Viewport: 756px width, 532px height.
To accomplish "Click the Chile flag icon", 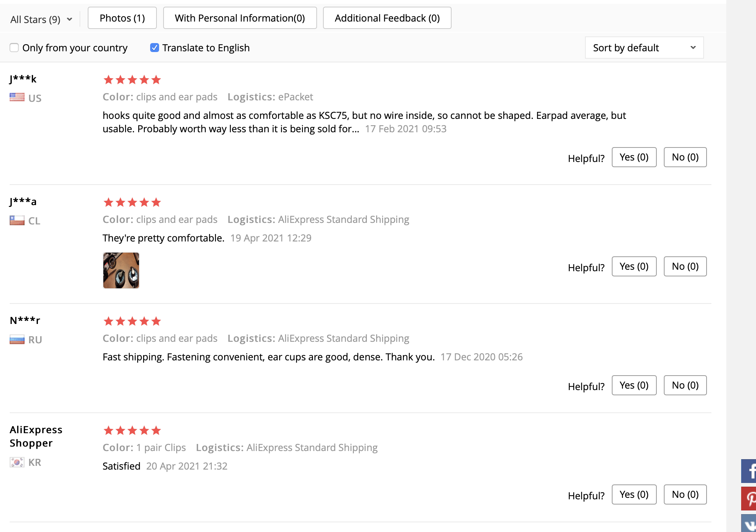I will 17,220.
